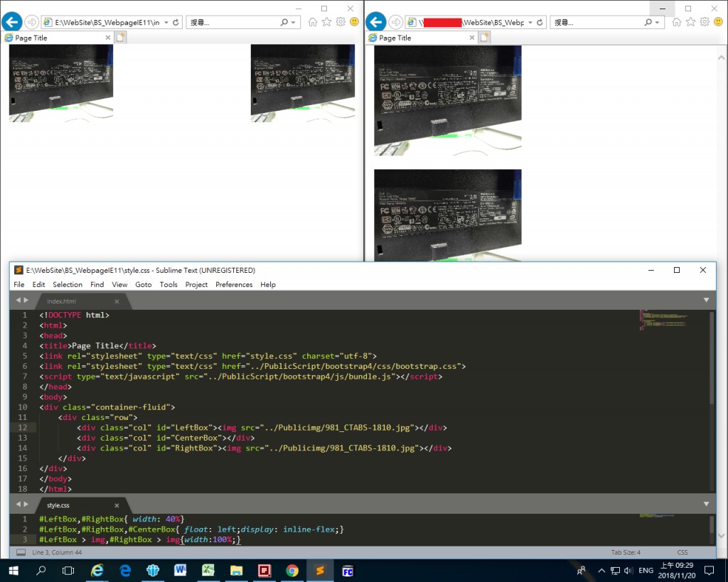Refresh the page in left IE window
Image resolution: width=728 pixels, height=582 pixels.
176,22
